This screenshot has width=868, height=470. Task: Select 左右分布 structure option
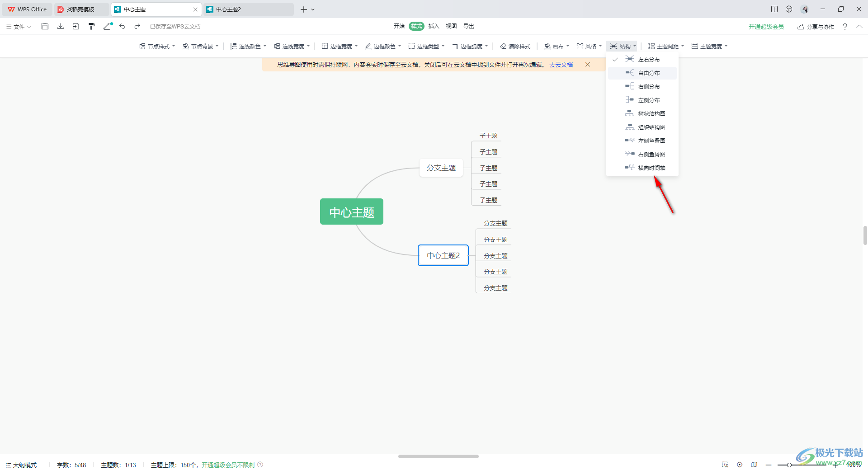[x=642, y=59]
